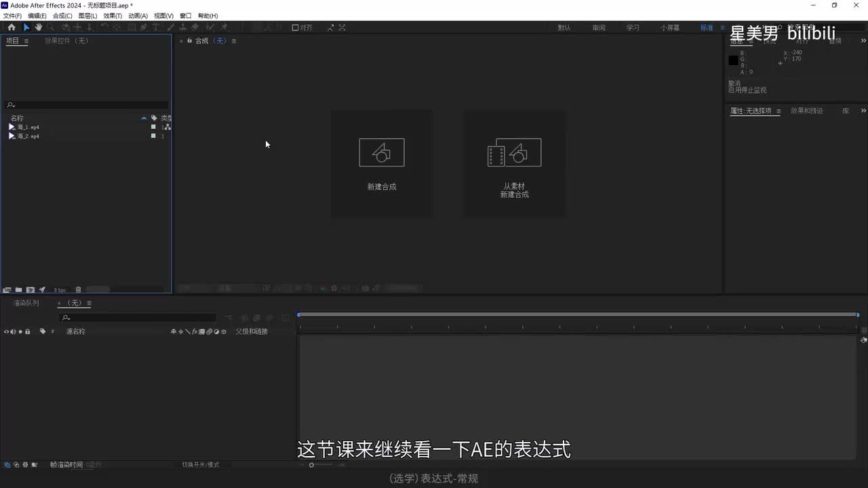This screenshot has height=488, width=868.
Task: Select the Roto Brush tool
Action: pyautogui.click(x=210, y=27)
